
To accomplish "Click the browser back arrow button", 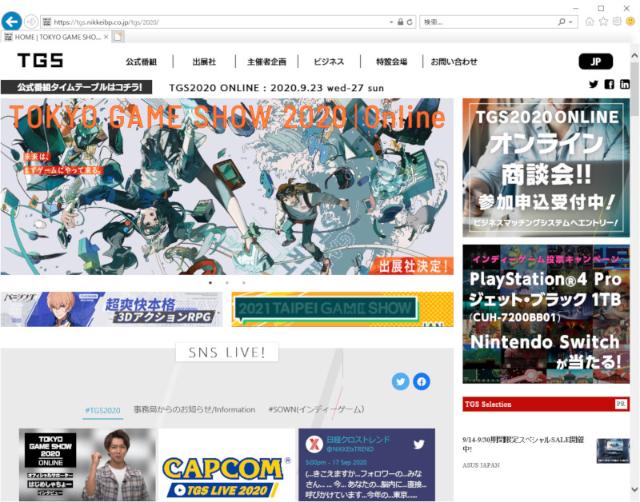I will [12, 21].
